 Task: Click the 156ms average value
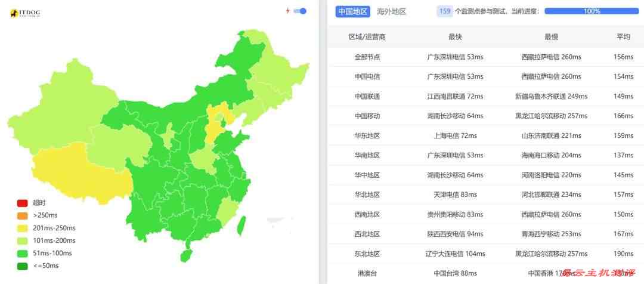click(624, 57)
